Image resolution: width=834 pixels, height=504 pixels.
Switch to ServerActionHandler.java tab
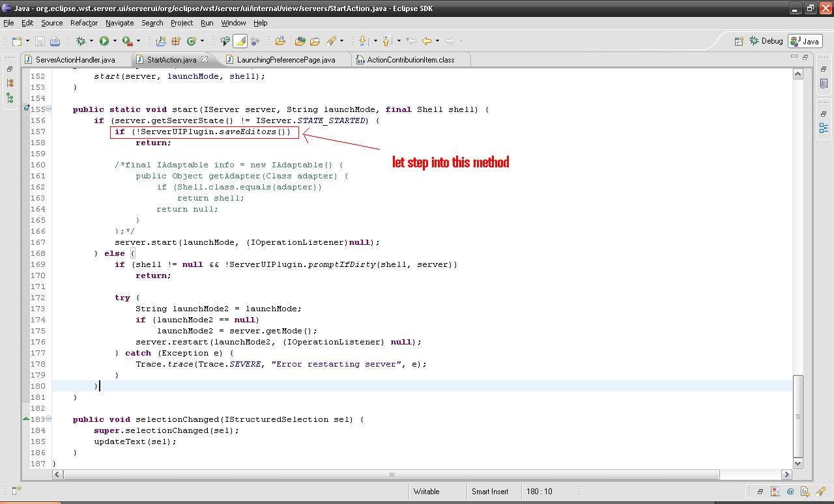tap(75, 60)
